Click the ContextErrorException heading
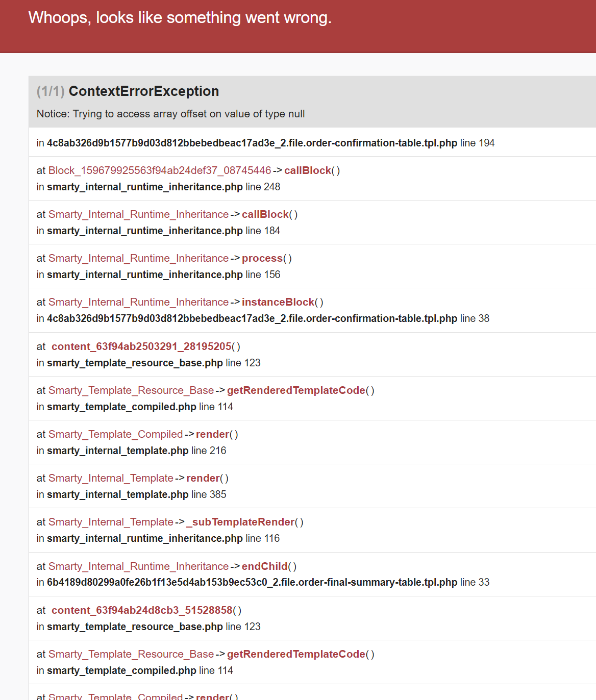This screenshot has width=596, height=700. tap(143, 91)
